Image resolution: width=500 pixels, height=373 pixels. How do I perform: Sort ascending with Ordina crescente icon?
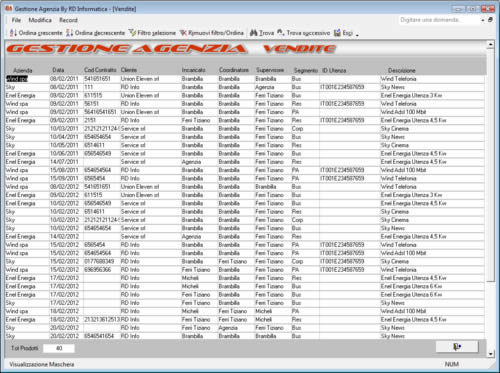[13, 33]
